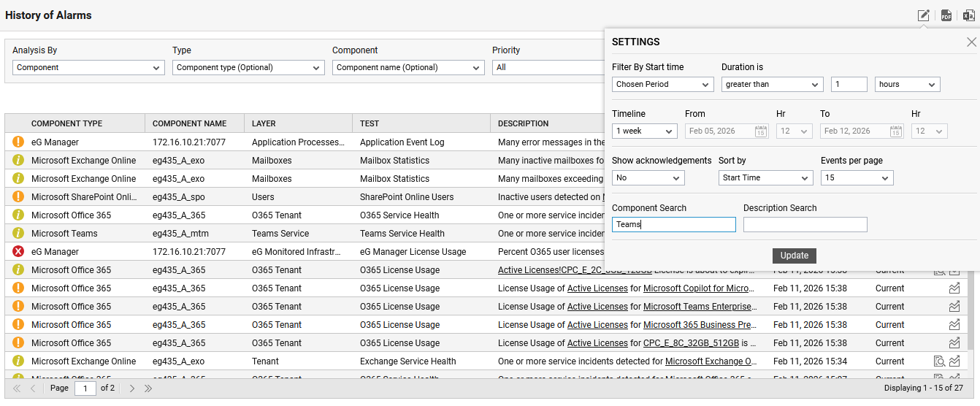
Task: Open the Priority dropdown showing All
Action: tap(548, 67)
